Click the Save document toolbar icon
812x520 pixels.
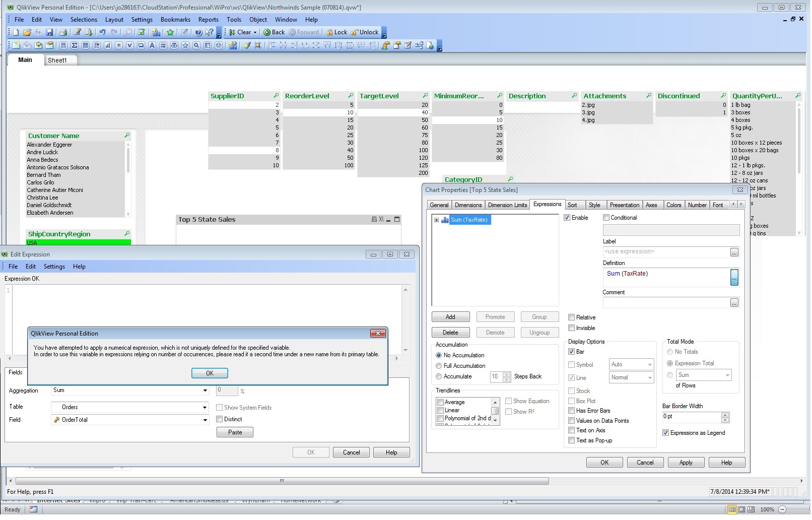49,32
